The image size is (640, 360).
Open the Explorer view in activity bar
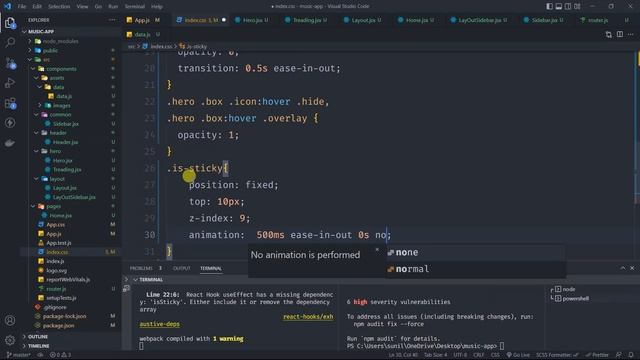10,23
